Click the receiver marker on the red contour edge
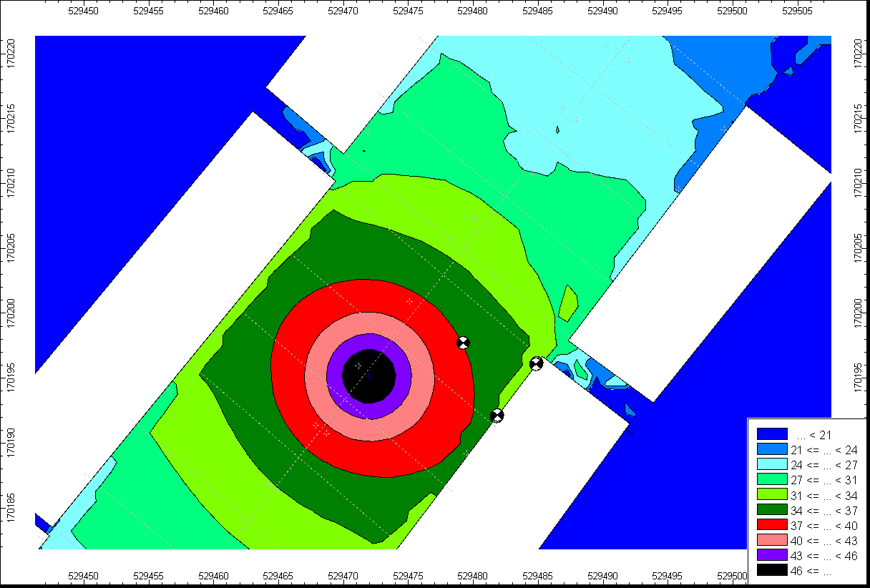The image size is (870, 588). (463, 343)
